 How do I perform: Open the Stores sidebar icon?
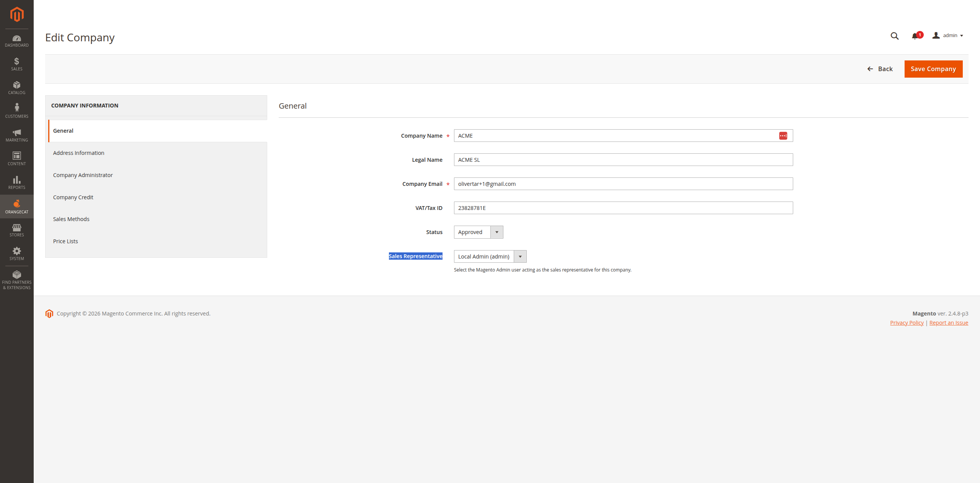tap(16, 230)
